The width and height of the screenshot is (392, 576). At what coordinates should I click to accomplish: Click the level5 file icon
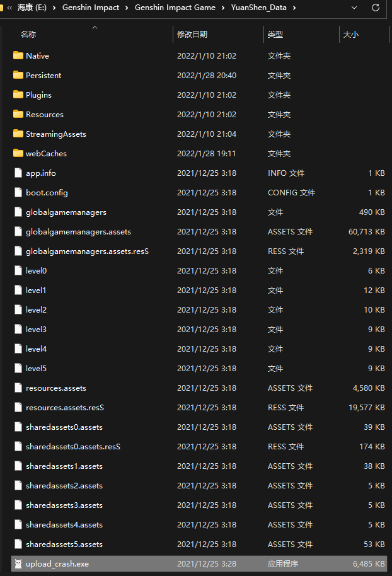point(18,368)
